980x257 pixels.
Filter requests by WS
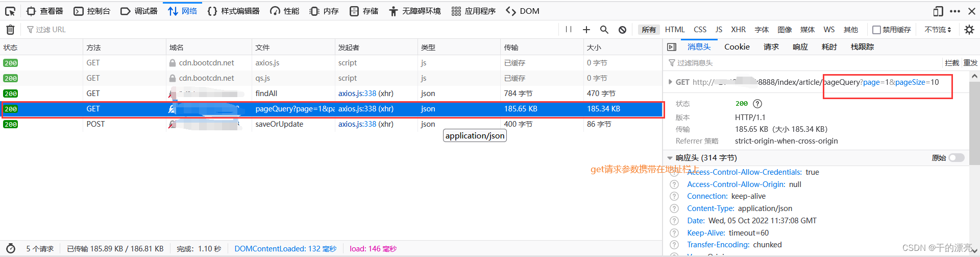tap(829, 30)
